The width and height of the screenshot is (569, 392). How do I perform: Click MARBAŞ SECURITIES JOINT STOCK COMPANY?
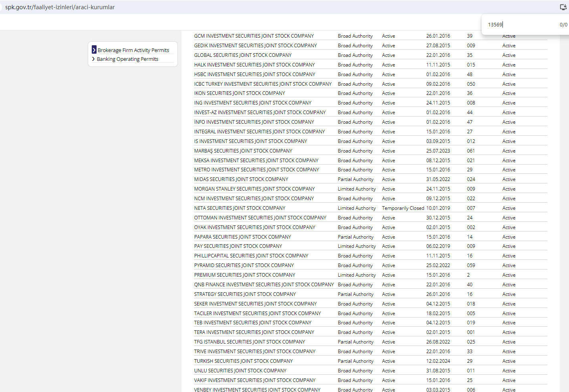tap(243, 151)
